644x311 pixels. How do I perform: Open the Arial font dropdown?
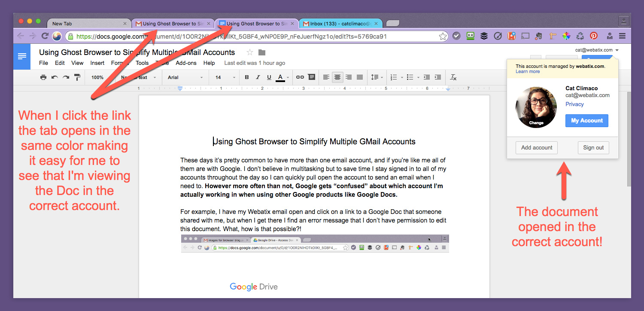point(185,77)
